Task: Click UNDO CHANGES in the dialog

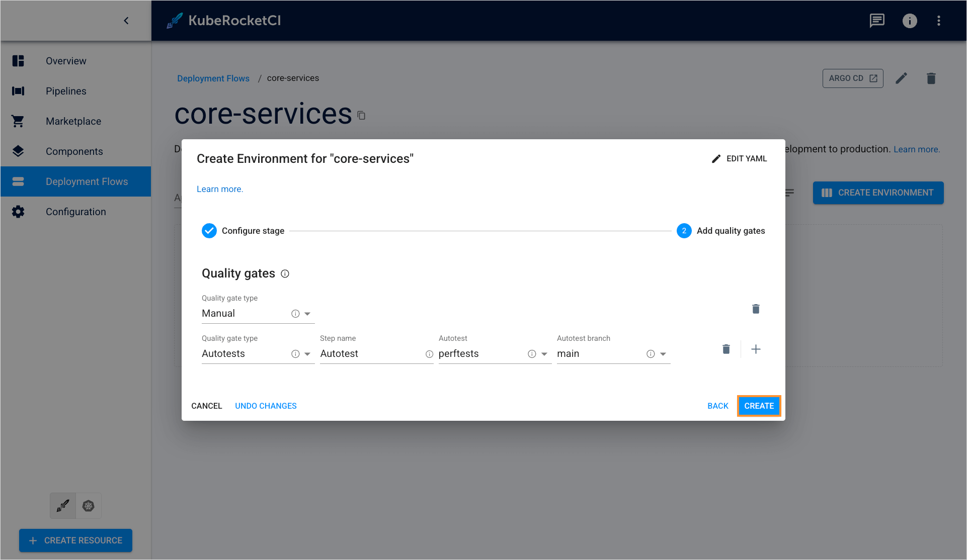Action: click(x=266, y=406)
